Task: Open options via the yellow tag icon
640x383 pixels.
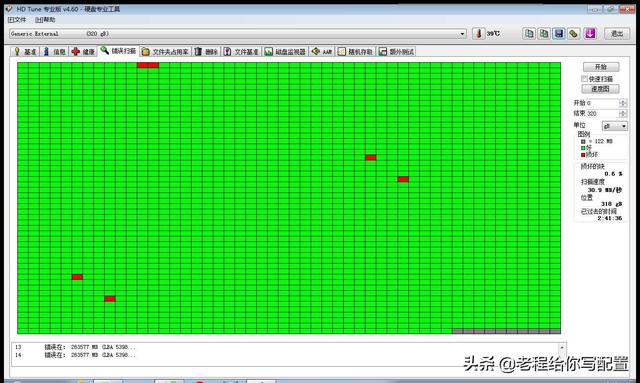Action: pos(573,33)
